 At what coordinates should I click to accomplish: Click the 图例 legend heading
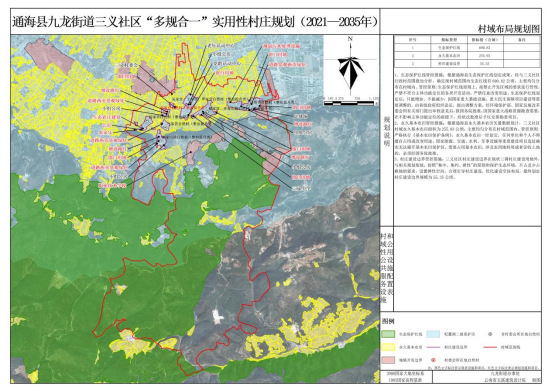(x=388, y=321)
